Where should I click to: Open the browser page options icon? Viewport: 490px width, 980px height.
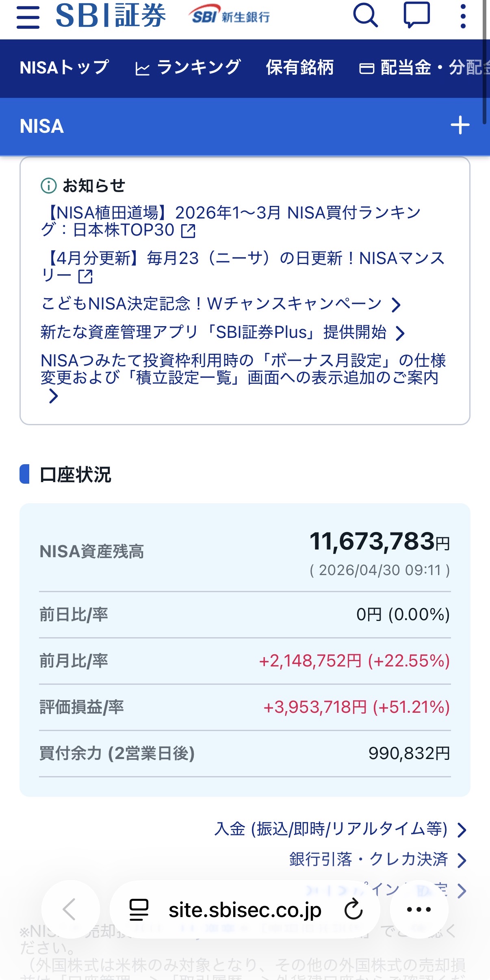[139, 909]
